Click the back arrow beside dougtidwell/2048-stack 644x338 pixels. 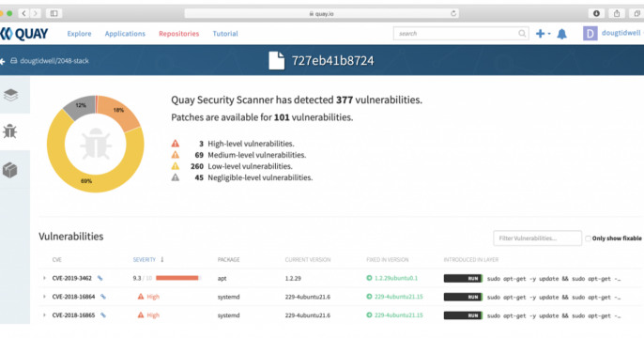click(2, 61)
